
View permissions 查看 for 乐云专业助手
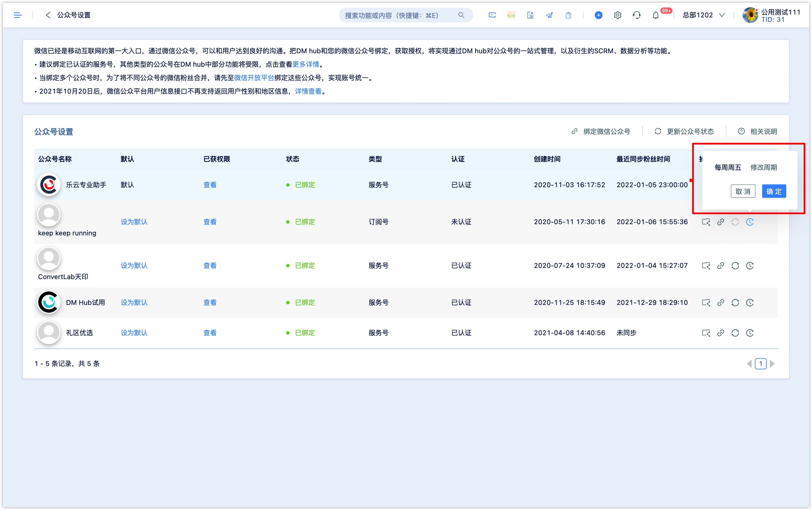point(210,185)
